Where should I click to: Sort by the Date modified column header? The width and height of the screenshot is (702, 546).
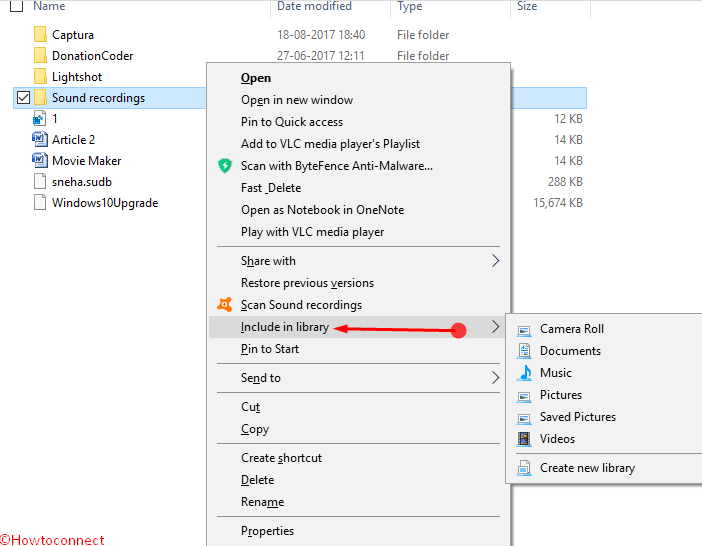pos(314,6)
